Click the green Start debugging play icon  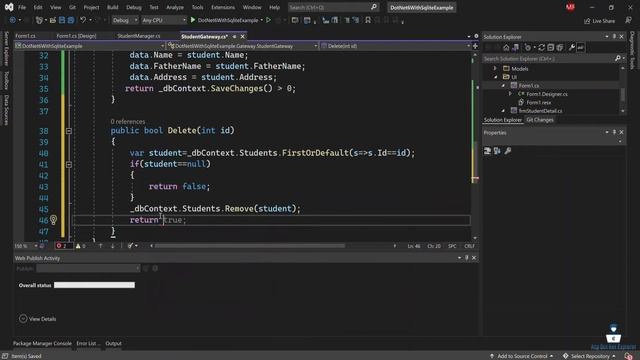click(193, 20)
